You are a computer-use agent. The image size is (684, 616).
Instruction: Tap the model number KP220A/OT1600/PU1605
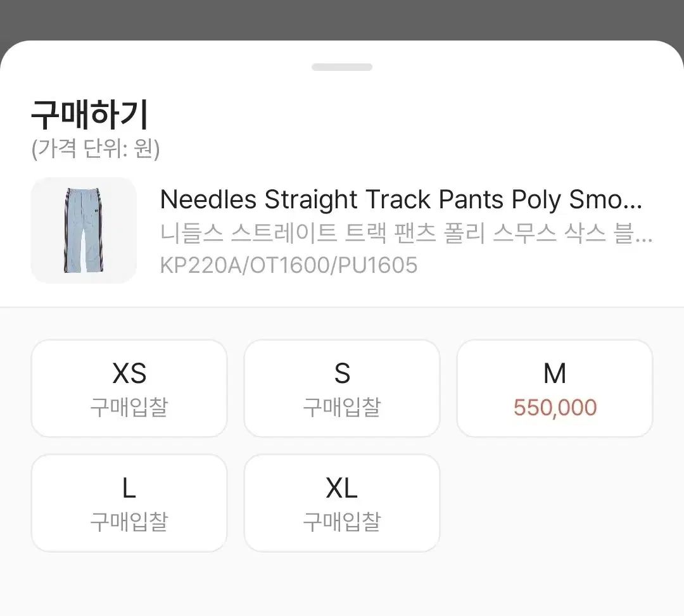(x=289, y=265)
